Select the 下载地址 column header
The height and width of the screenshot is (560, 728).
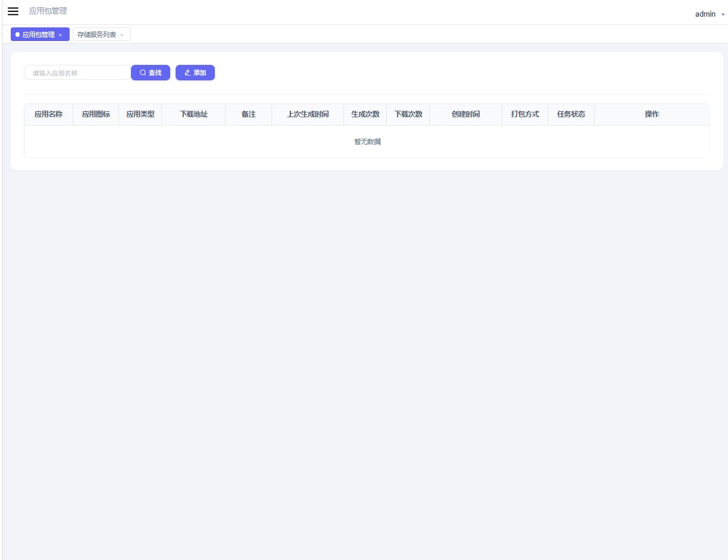click(x=193, y=114)
